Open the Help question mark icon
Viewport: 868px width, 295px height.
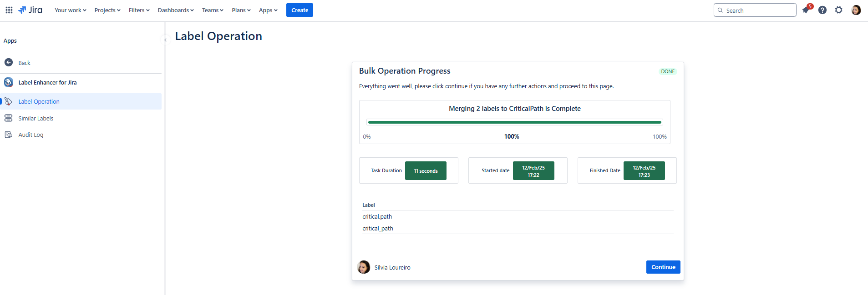coord(822,10)
